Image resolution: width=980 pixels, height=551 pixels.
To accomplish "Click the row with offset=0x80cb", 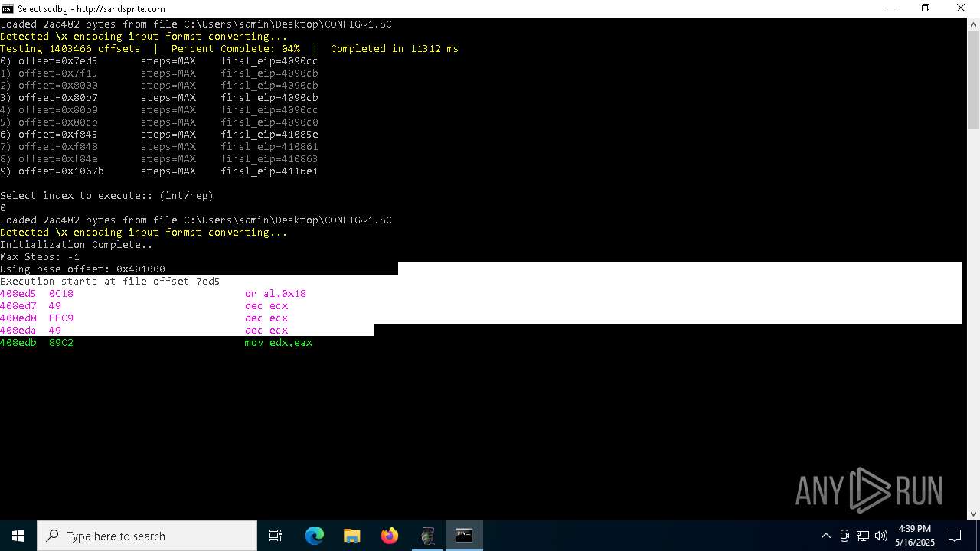I will [x=159, y=122].
